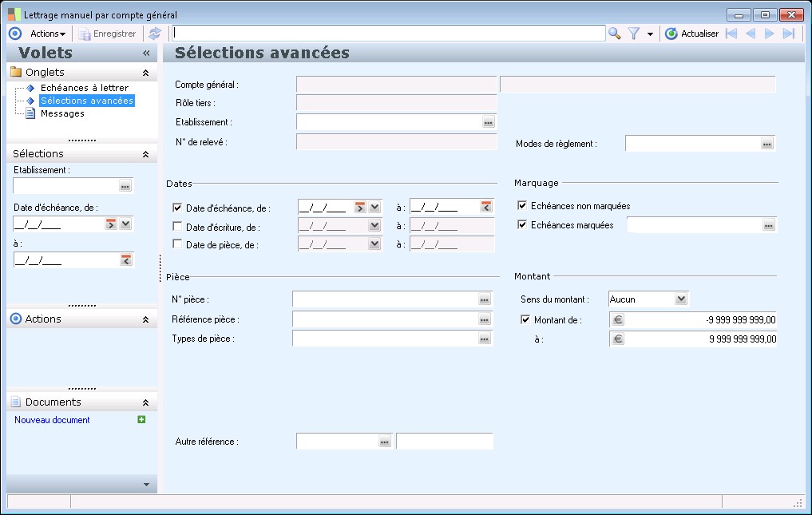Click green plus icon beside Nouveau document
The image size is (812, 515).
(141, 419)
